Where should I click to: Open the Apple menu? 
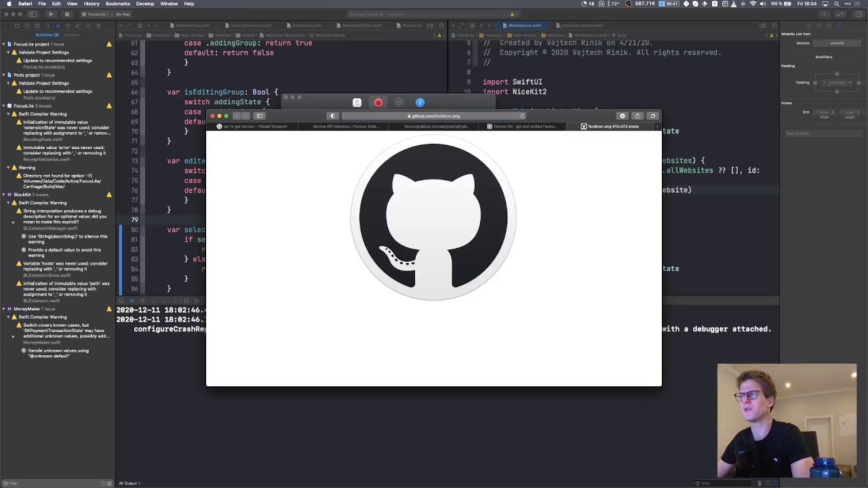tap(9, 4)
